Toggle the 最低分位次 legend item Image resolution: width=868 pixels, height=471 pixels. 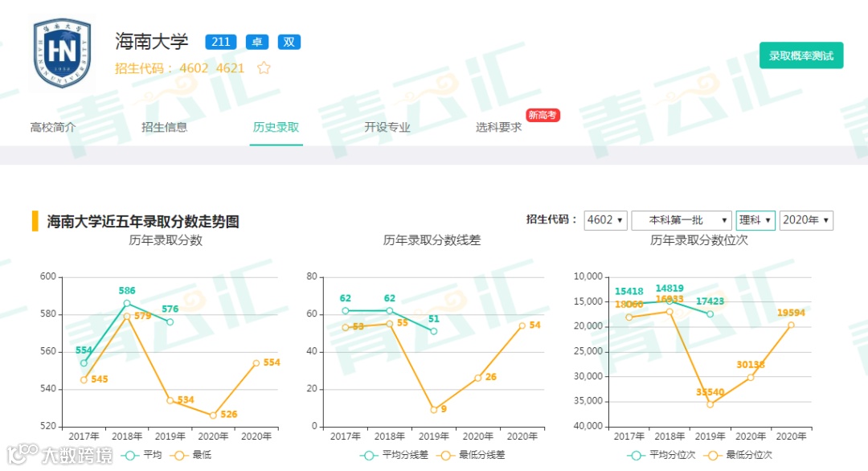coord(738,455)
